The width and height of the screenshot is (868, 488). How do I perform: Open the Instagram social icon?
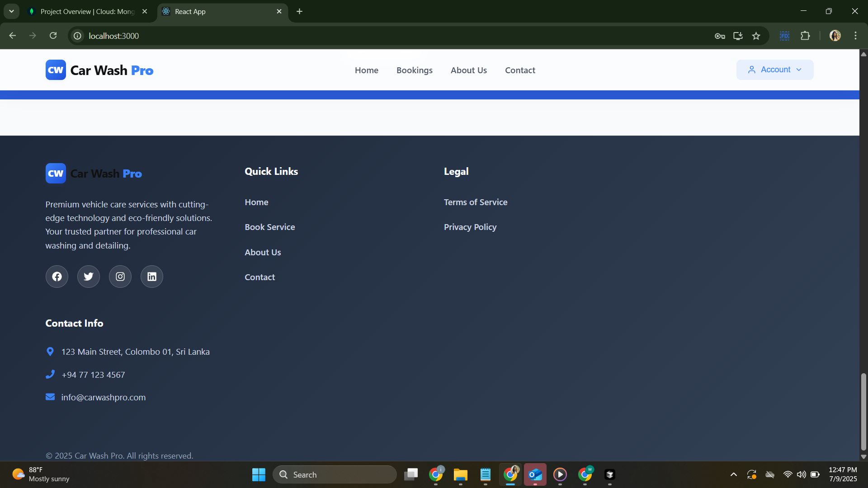pyautogui.click(x=120, y=277)
